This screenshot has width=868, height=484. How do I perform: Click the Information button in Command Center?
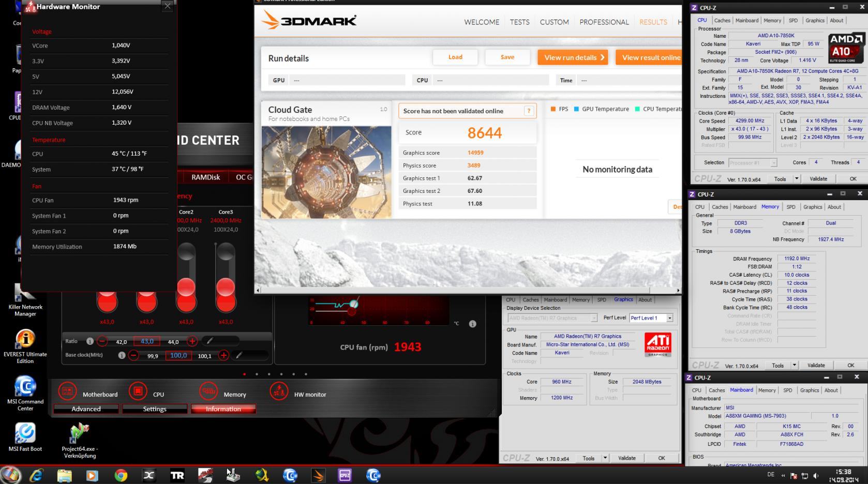point(223,409)
